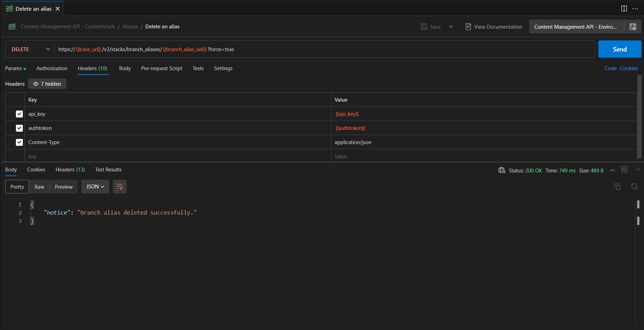Disable the Content-Type header checkbox

pos(19,142)
